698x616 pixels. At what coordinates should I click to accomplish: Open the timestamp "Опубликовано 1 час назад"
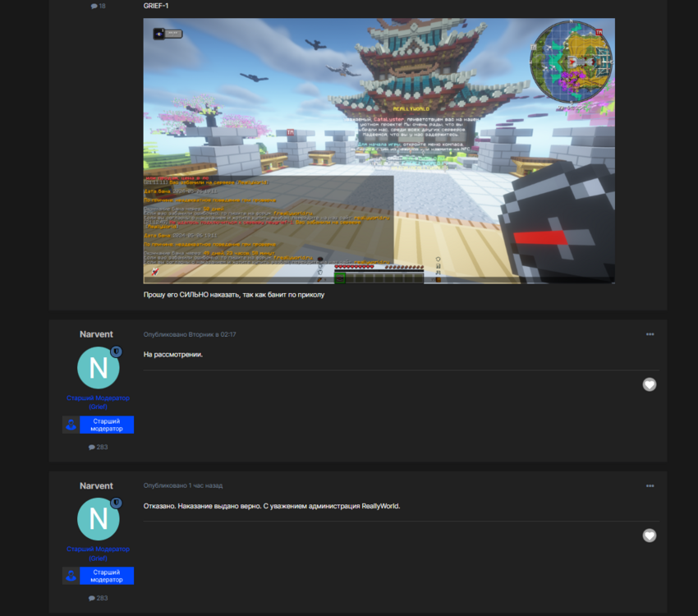(x=183, y=485)
